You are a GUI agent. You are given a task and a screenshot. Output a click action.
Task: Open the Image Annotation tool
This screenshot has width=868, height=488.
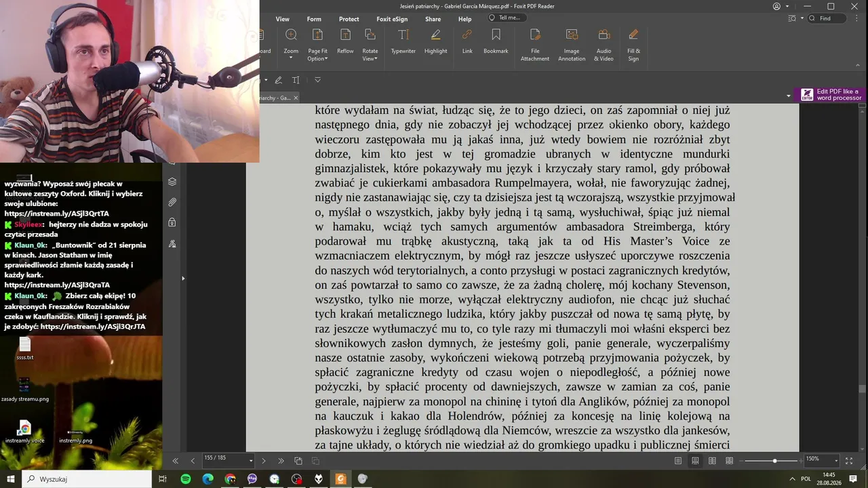572,45
